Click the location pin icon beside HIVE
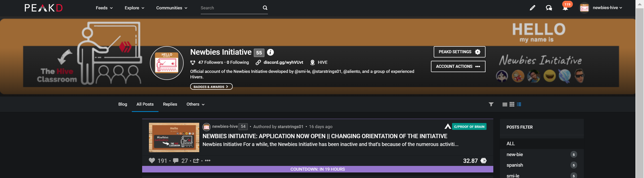 point(312,62)
